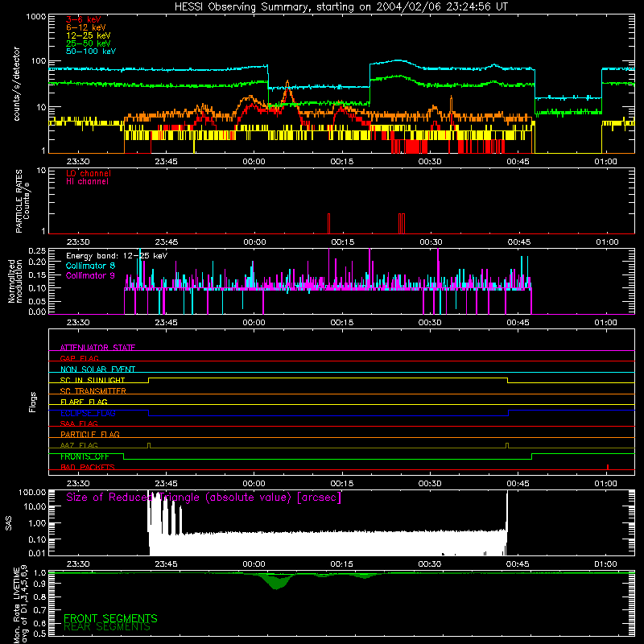The image size is (644, 644).
Task: Click the Size of Reduced Triangle label
Action: (204, 497)
